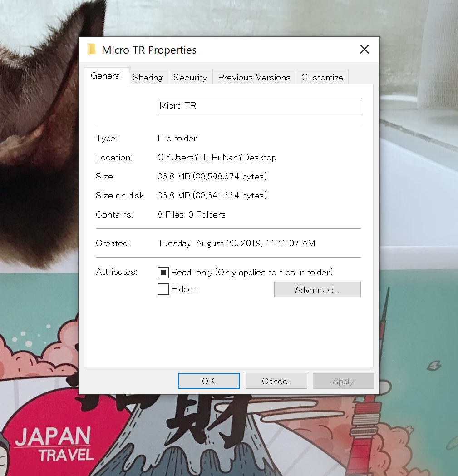The width and height of the screenshot is (458, 476).
Task: Click the Apply button
Action: [x=343, y=381]
